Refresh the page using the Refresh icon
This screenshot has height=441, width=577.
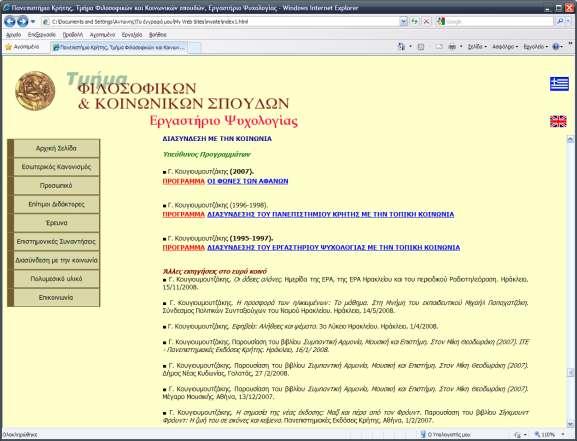click(415, 22)
